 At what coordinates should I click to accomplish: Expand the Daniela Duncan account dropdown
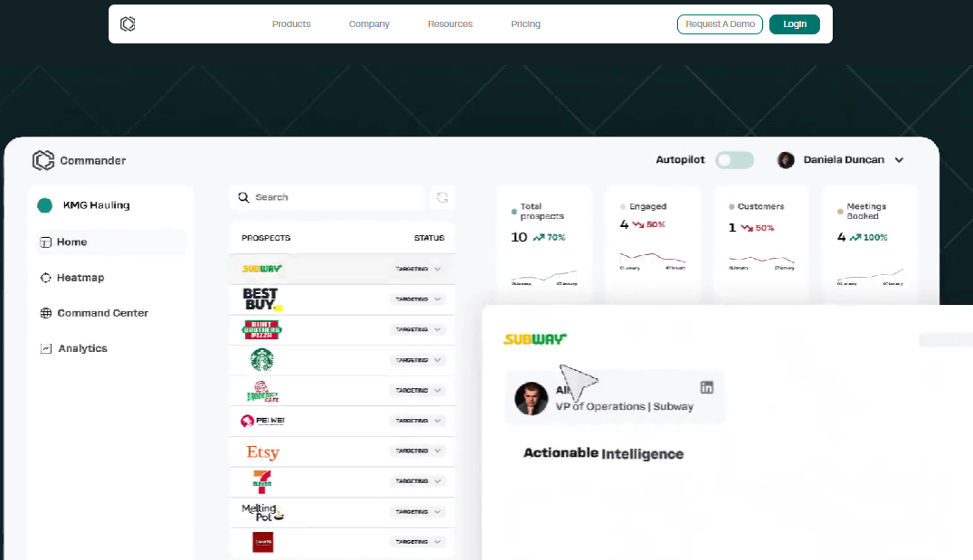(x=899, y=160)
